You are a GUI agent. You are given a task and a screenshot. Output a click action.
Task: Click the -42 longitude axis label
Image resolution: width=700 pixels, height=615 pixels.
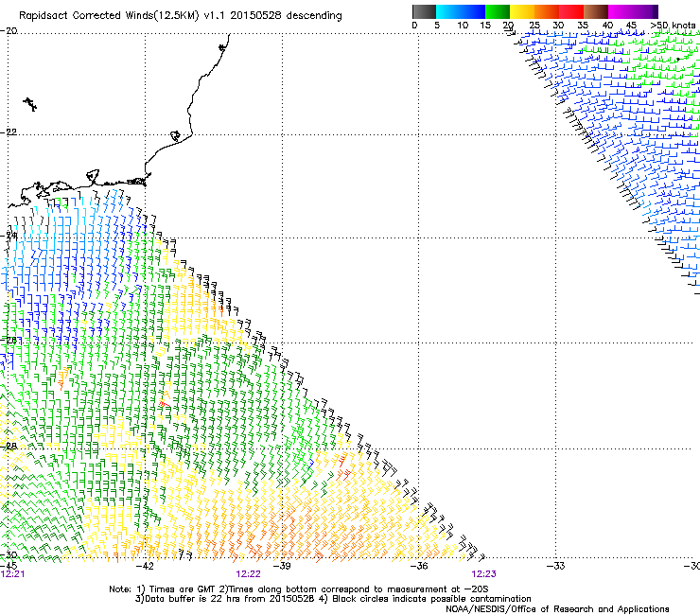(x=145, y=566)
